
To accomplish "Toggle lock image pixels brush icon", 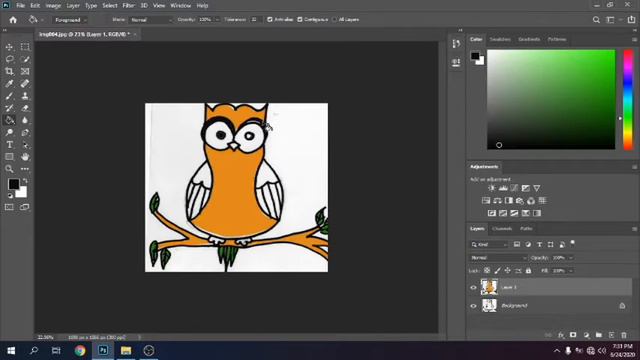I will point(497,271).
